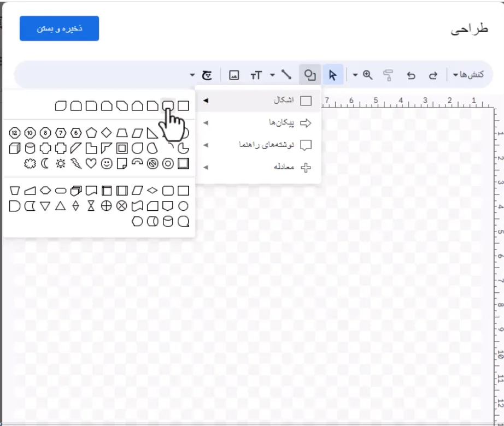Image resolution: width=504 pixels, height=426 pixels.
Task: Pick the pentagon shape
Action: 91,133
